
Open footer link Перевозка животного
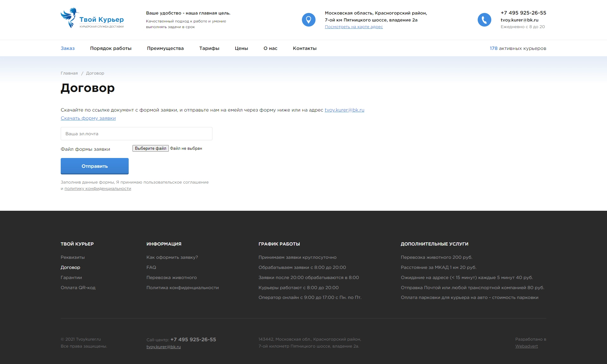[171, 278]
